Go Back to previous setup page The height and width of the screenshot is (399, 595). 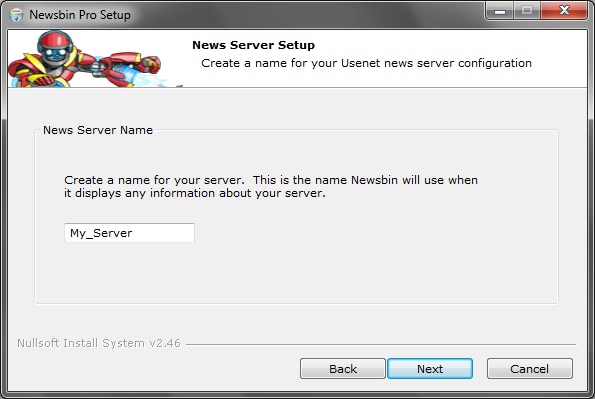click(343, 369)
